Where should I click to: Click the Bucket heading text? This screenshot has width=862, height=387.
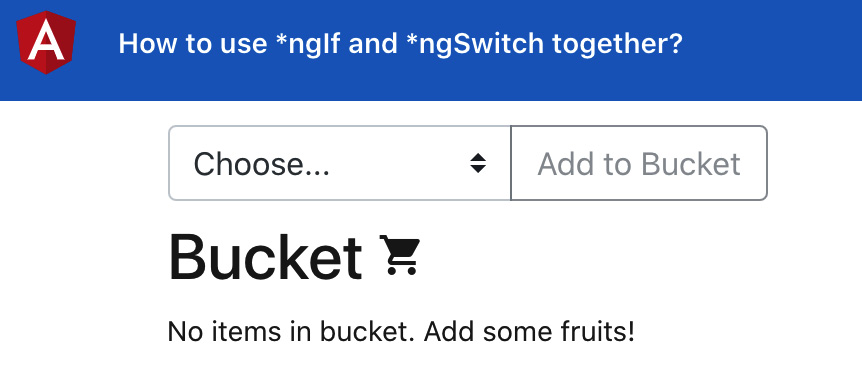[266, 257]
